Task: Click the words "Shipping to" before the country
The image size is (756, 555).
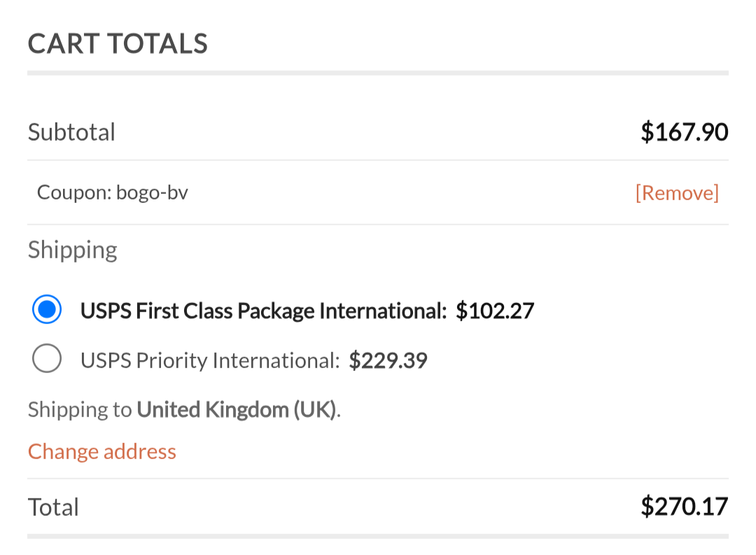Action: click(x=80, y=409)
